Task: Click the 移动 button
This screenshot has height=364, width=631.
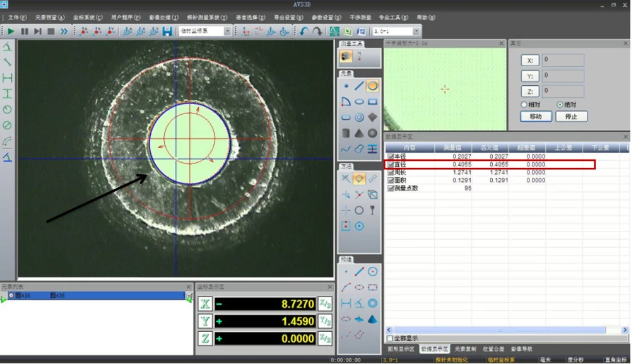Action: [536, 117]
